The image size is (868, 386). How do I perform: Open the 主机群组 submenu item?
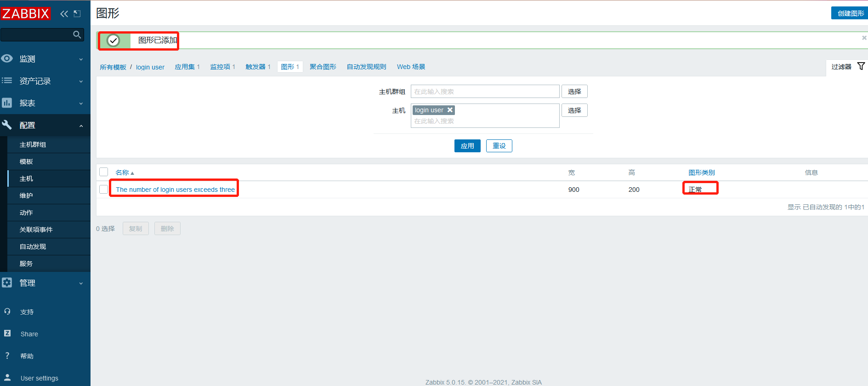click(x=49, y=144)
